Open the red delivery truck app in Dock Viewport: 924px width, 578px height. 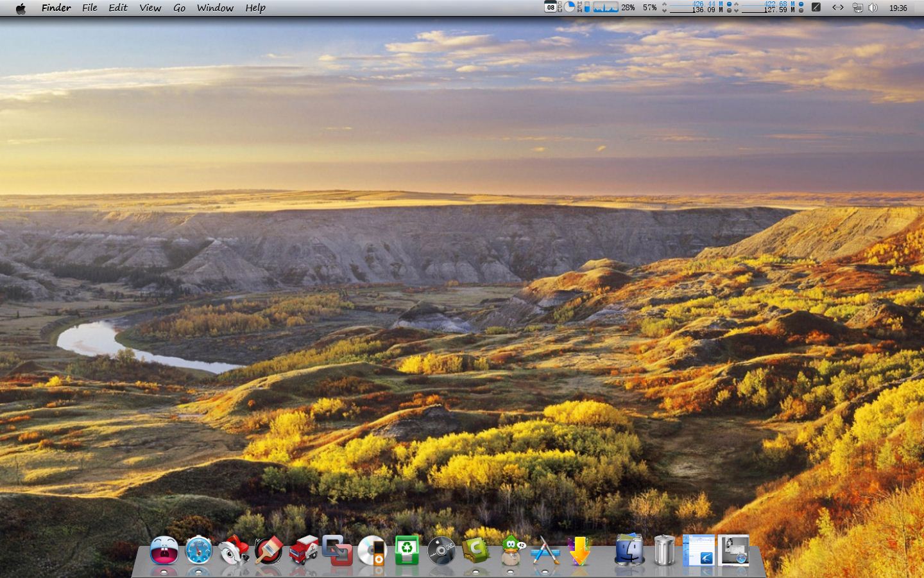coord(304,550)
